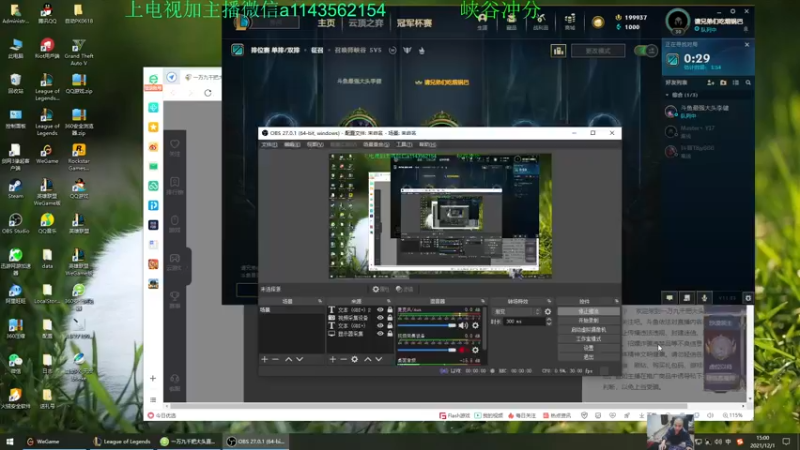Move source up in the sources list

click(x=367, y=359)
